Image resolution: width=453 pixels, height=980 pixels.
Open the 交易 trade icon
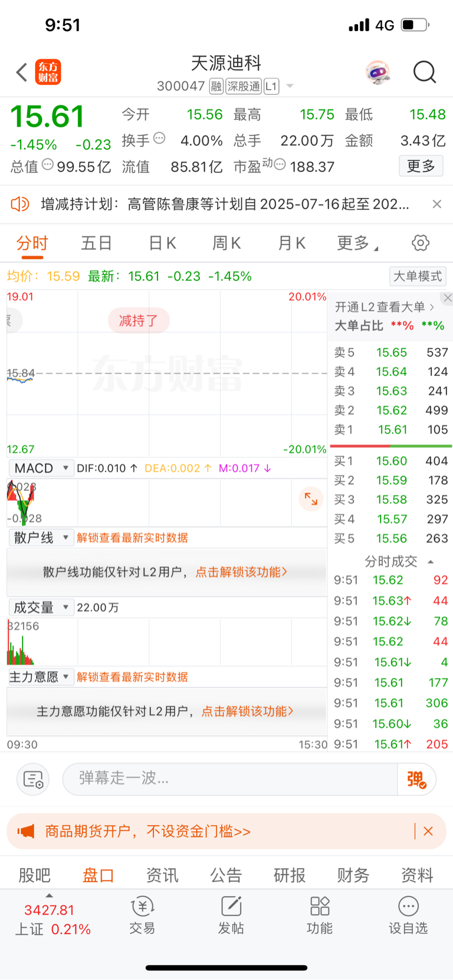[x=142, y=915]
